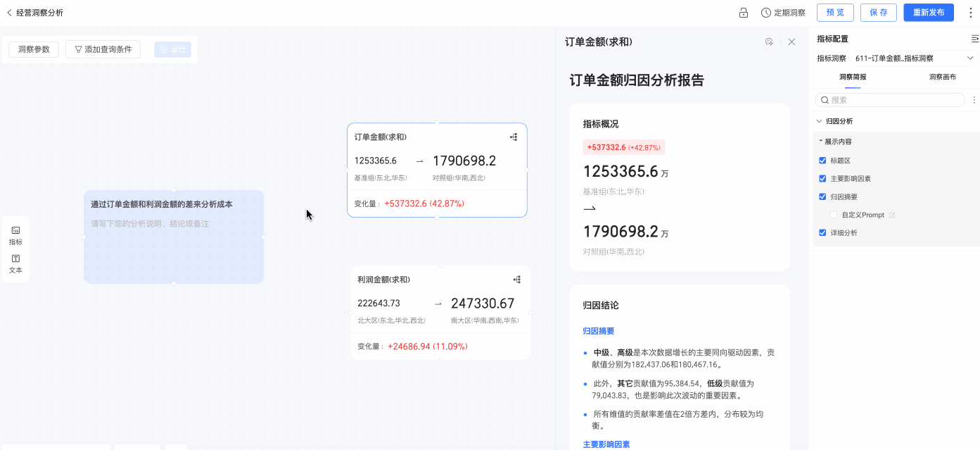Add a 指标 element from the left toolbar
The width and height of the screenshot is (980, 450).
15,235
